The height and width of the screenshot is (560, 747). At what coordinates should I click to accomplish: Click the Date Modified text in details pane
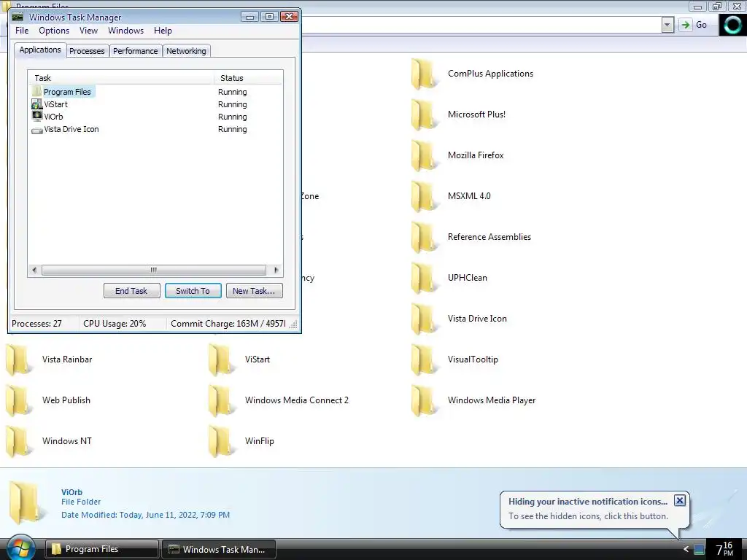[145, 515]
